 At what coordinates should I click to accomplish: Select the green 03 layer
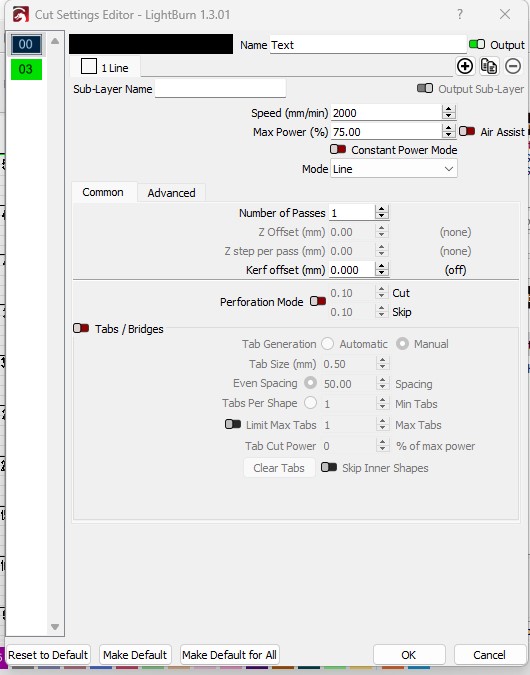coord(26,69)
